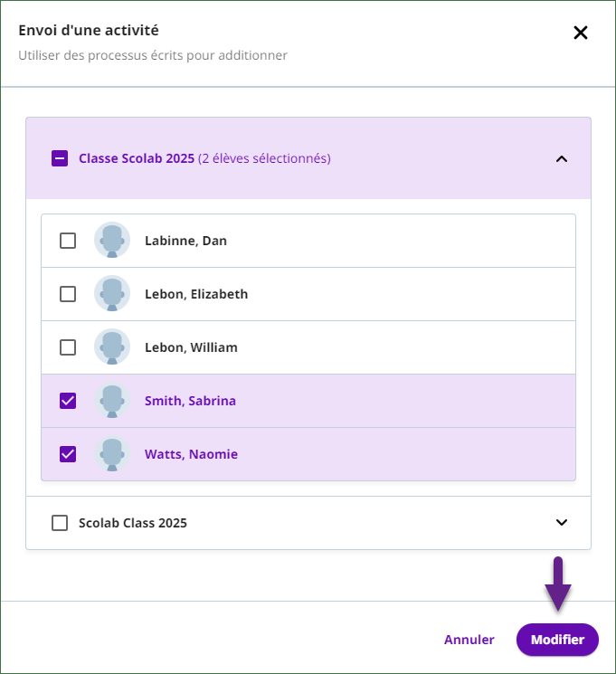Click Naomie Watts's avatar icon

point(112,454)
